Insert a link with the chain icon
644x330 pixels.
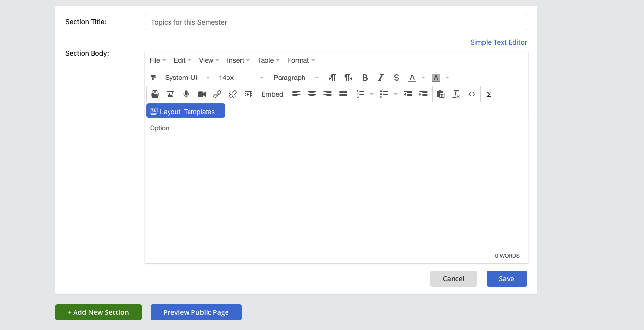(x=217, y=94)
